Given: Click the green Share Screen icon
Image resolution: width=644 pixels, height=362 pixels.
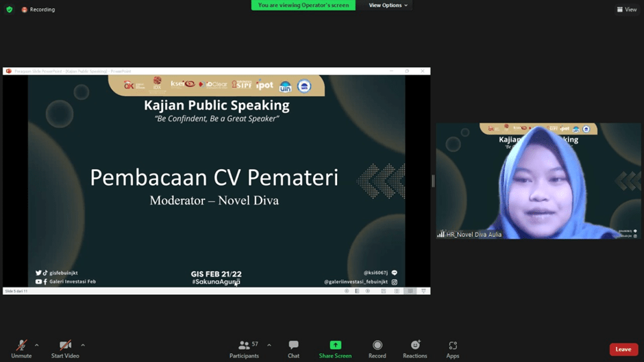Looking at the screenshot, I should (335, 345).
